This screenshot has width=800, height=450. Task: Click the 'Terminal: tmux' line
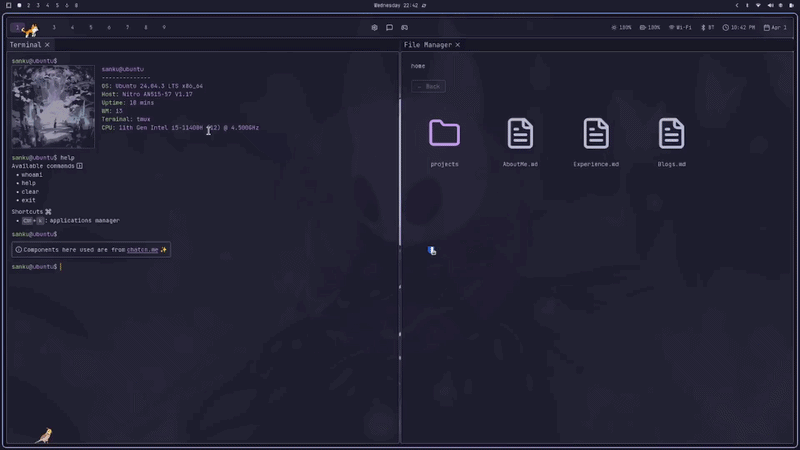tap(126, 119)
